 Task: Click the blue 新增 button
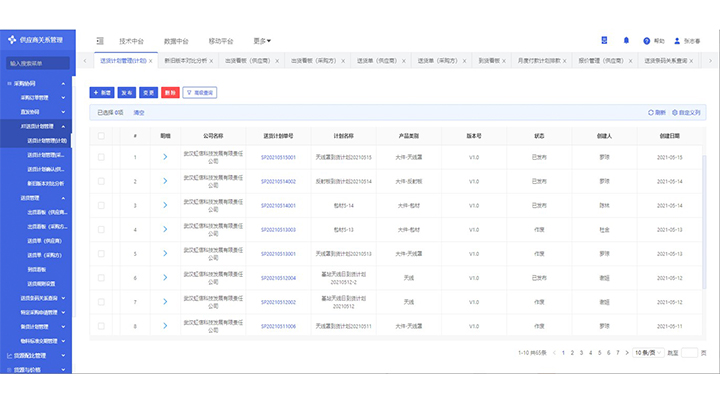click(103, 92)
